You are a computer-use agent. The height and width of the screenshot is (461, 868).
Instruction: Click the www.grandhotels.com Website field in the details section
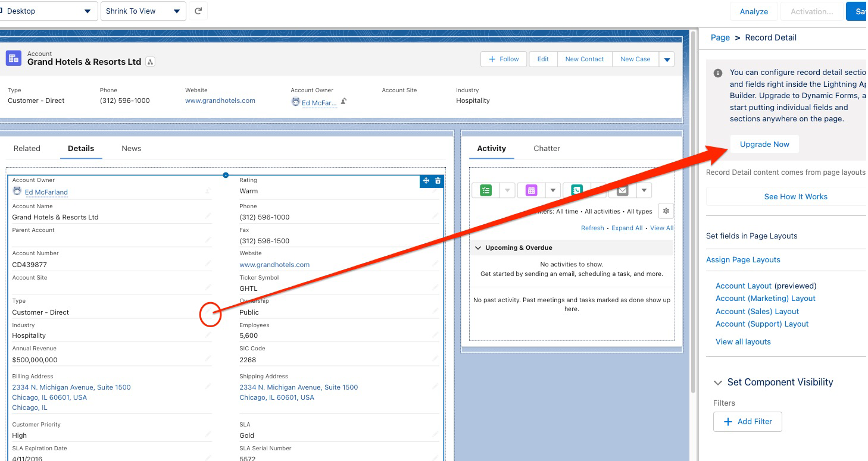pos(274,265)
